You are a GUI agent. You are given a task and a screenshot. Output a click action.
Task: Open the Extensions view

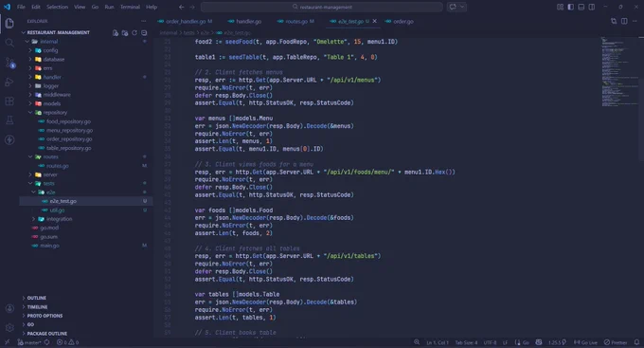[9, 101]
